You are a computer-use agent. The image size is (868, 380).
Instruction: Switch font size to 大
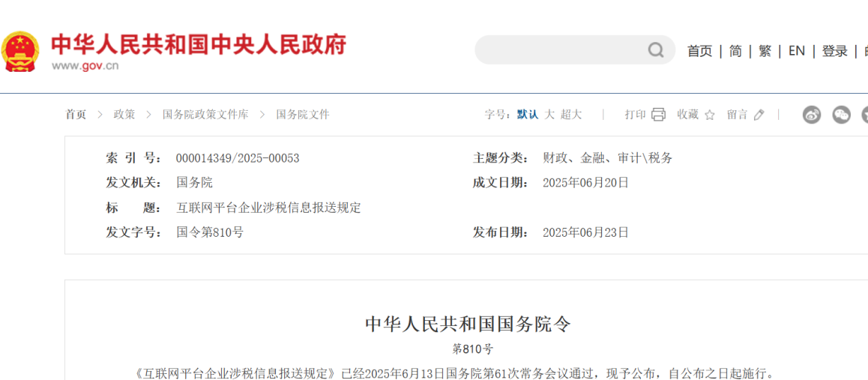click(x=549, y=115)
